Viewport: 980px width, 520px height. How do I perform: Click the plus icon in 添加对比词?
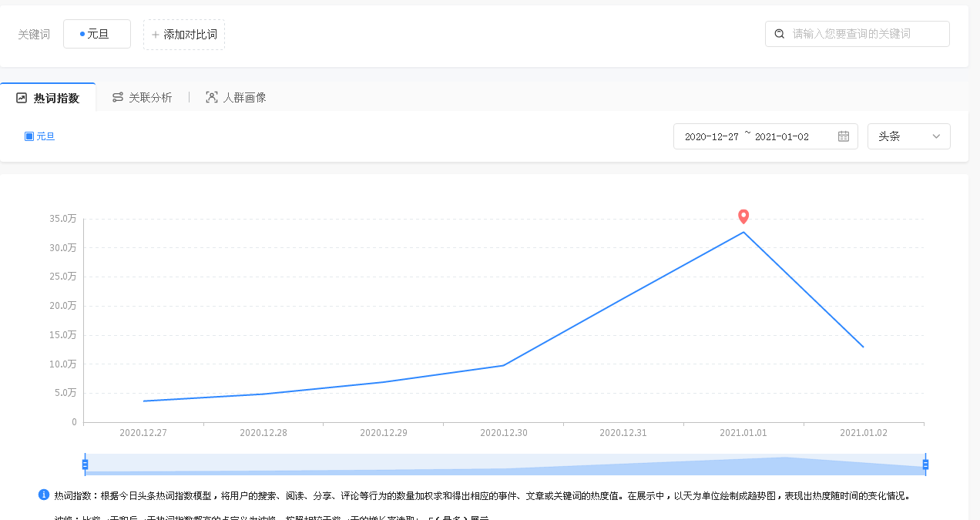point(155,35)
